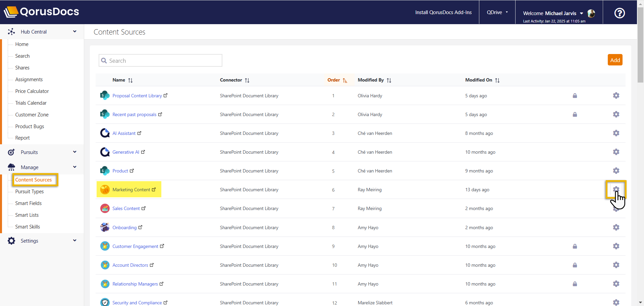Click the AI Assistant source icon

coord(105,133)
